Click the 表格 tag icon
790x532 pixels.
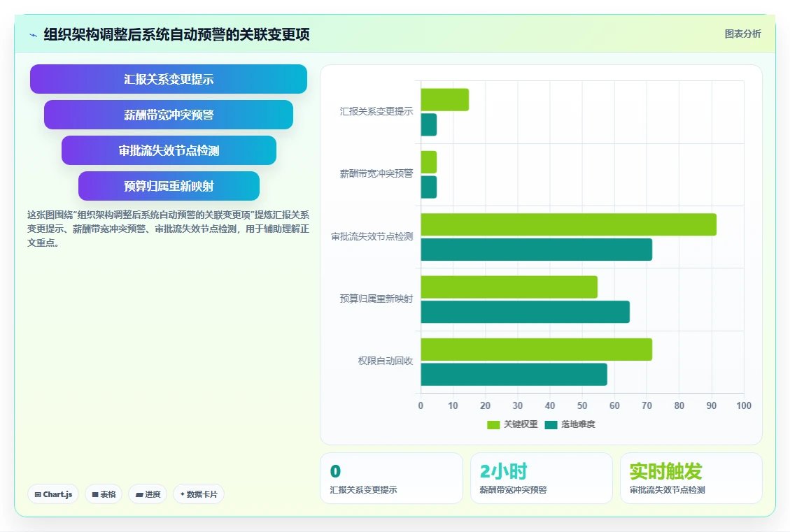[95, 495]
